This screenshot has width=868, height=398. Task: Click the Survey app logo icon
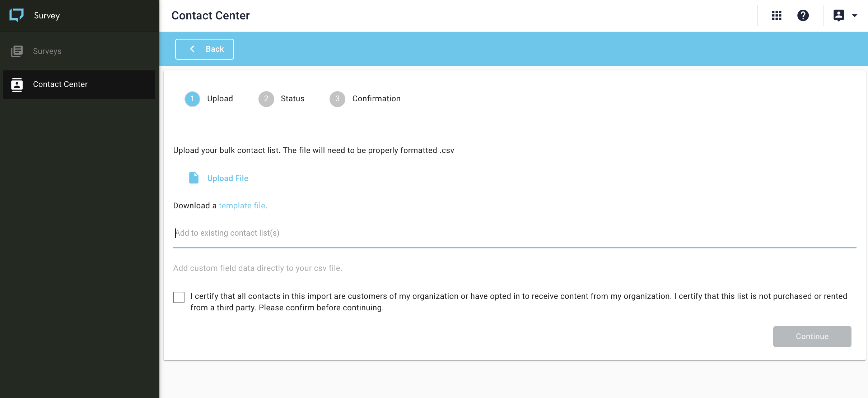pyautogui.click(x=17, y=15)
